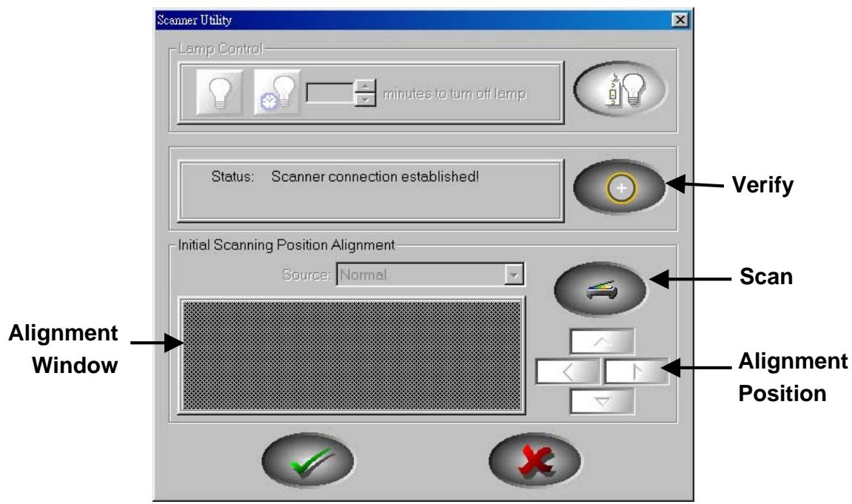The height and width of the screenshot is (504, 852).
Task: Click the 'minutes to turn off lamp' label
Action: pos(454,93)
